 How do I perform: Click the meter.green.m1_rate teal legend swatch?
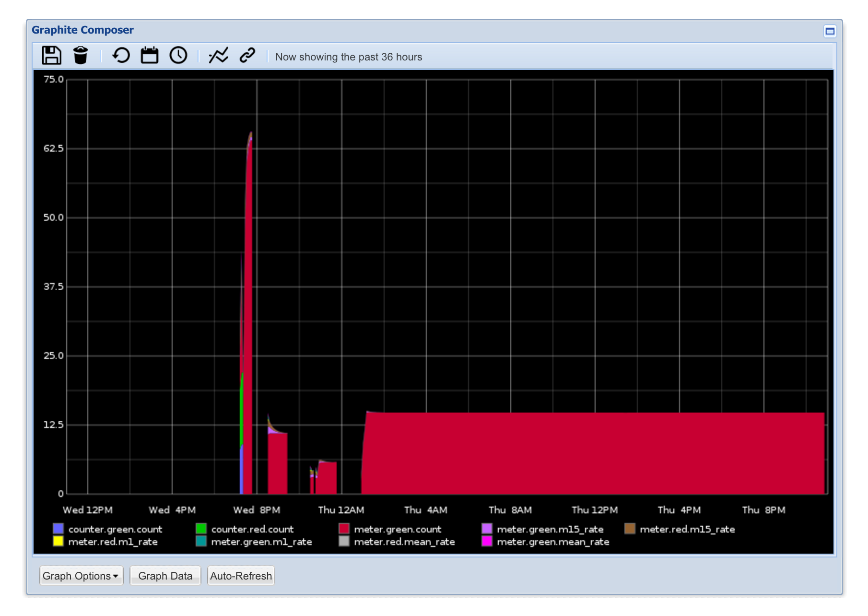click(201, 541)
